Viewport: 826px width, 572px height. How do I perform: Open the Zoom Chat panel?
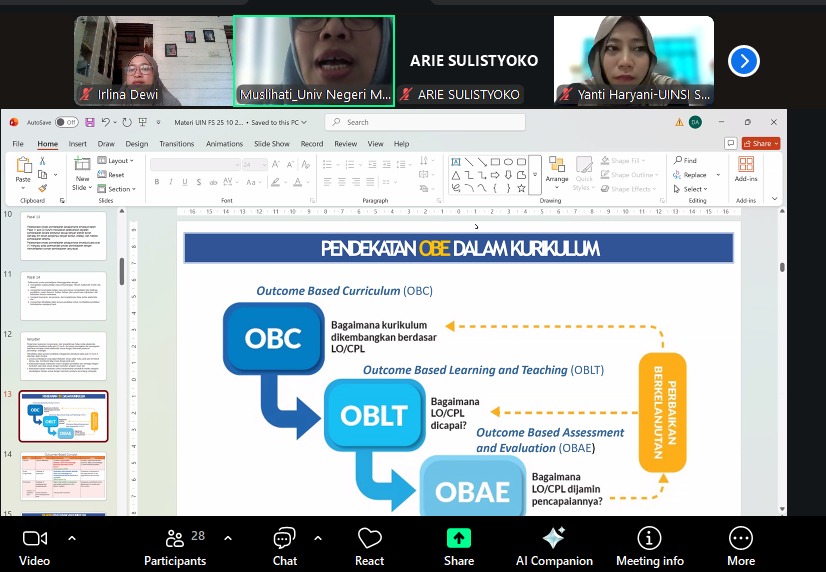coord(285,538)
